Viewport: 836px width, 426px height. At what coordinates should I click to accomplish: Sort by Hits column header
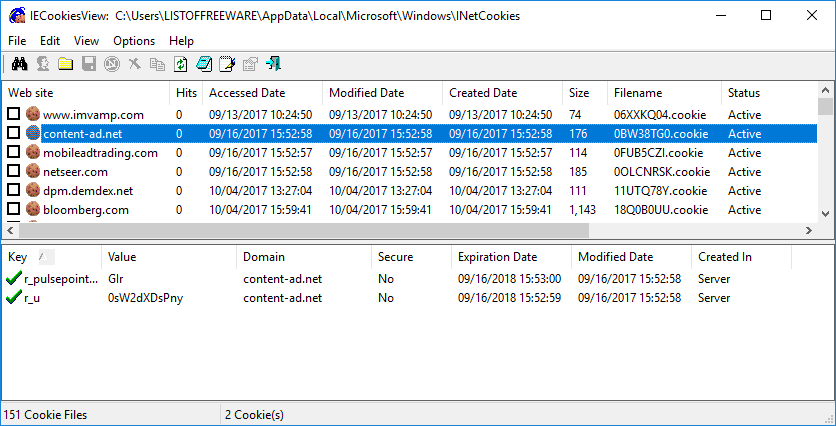click(x=186, y=93)
